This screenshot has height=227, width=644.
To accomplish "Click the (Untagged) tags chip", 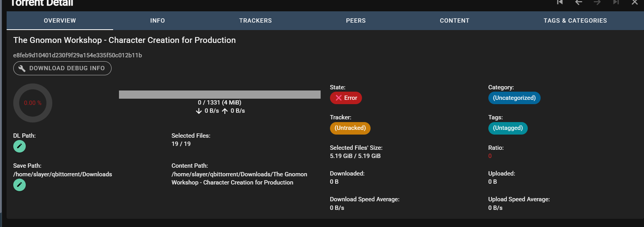I will (508, 128).
